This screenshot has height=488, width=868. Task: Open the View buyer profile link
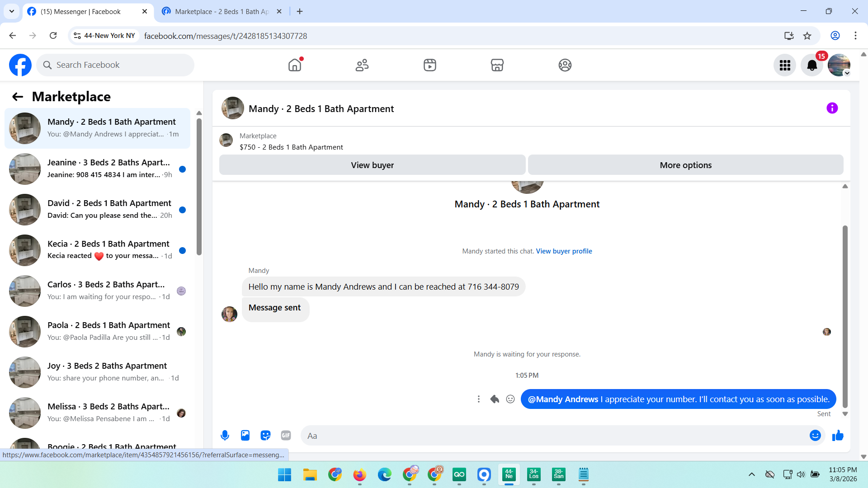coord(564,251)
